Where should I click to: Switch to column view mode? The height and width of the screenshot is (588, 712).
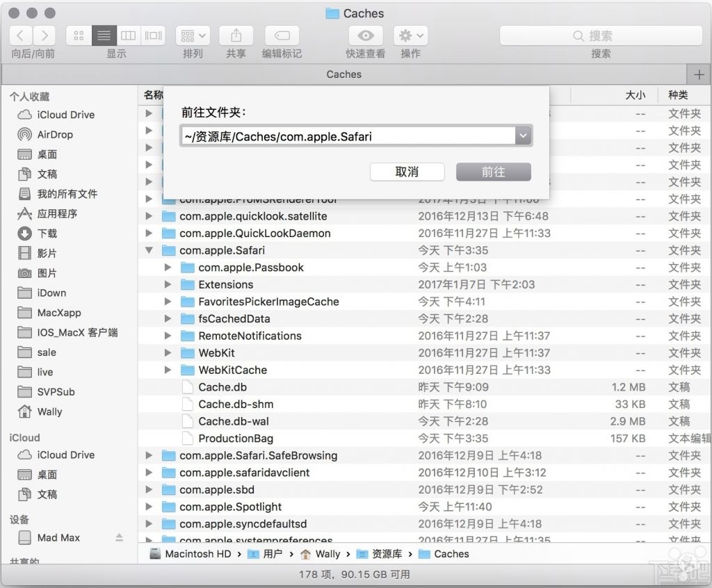click(x=128, y=35)
